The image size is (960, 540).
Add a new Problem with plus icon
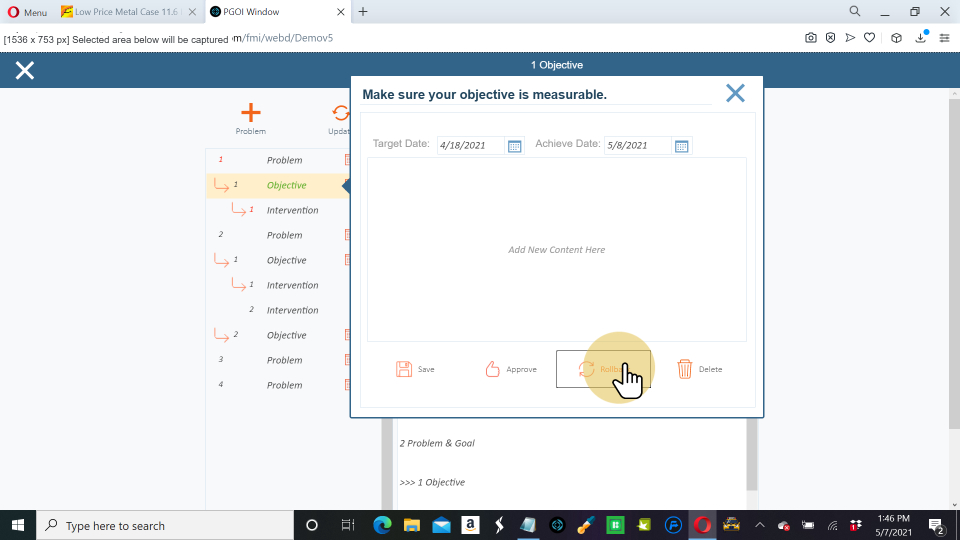pyautogui.click(x=250, y=113)
